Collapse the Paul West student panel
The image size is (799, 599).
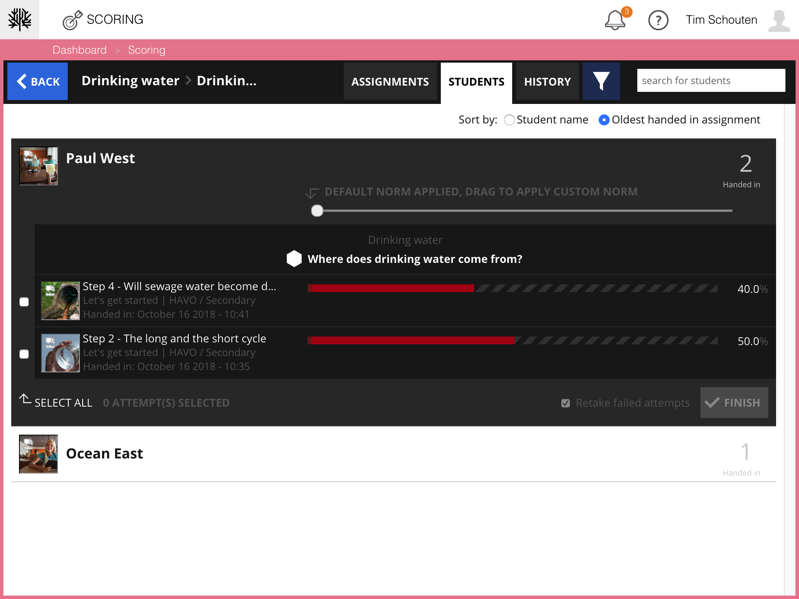[100, 158]
